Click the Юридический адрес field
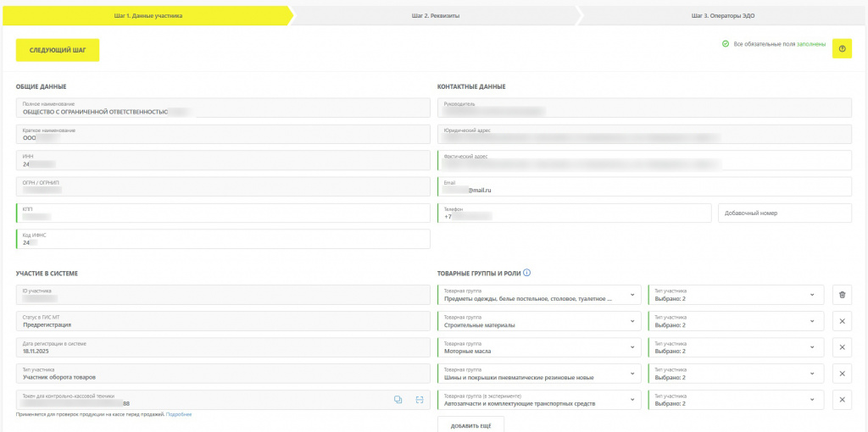 (x=644, y=134)
